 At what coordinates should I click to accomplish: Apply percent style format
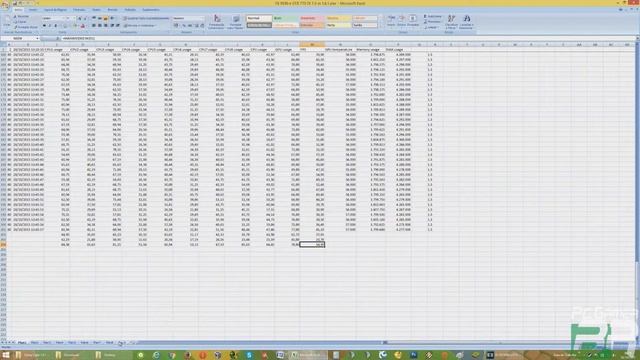pos(184,26)
